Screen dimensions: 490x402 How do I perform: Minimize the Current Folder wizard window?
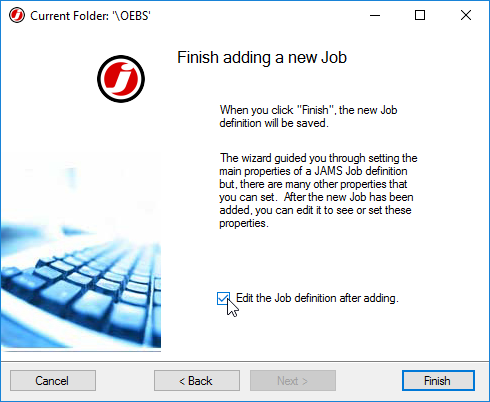(x=375, y=15)
